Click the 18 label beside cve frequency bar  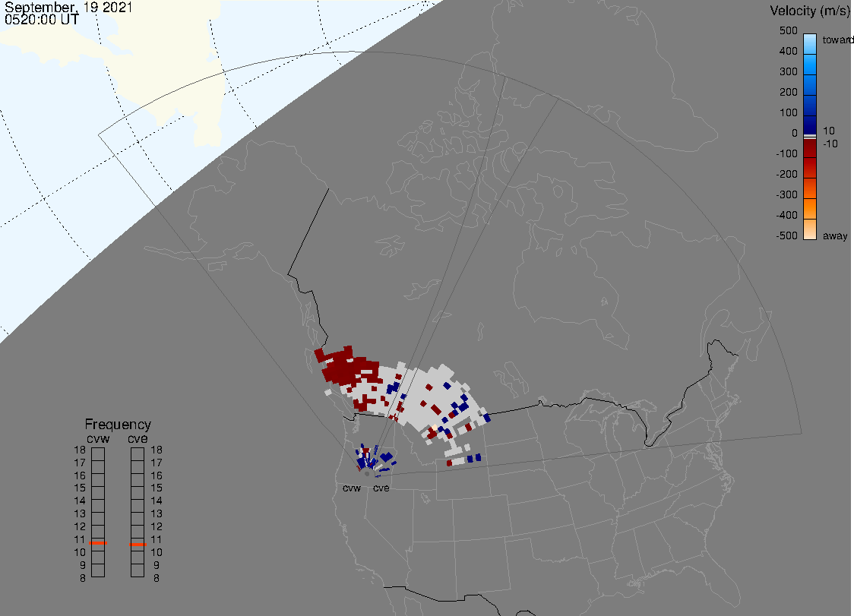pyautogui.click(x=157, y=450)
